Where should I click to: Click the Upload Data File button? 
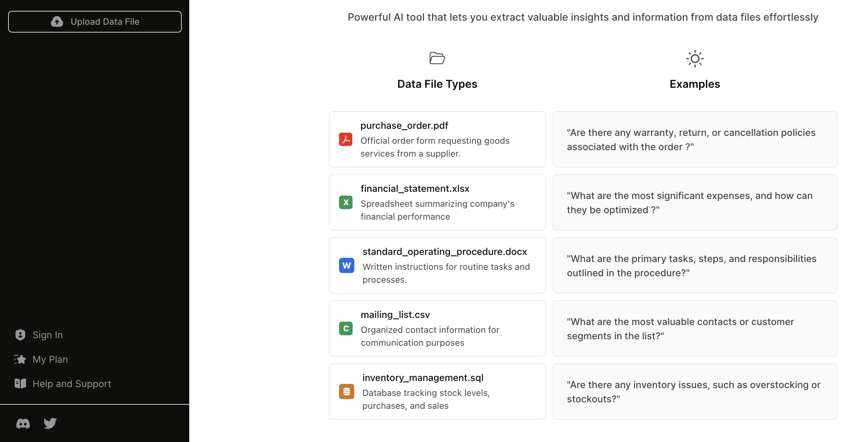[95, 22]
